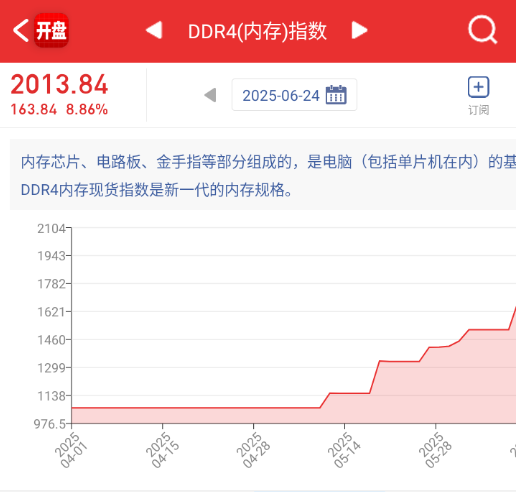Expand the index description paragraph

click(263, 175)
